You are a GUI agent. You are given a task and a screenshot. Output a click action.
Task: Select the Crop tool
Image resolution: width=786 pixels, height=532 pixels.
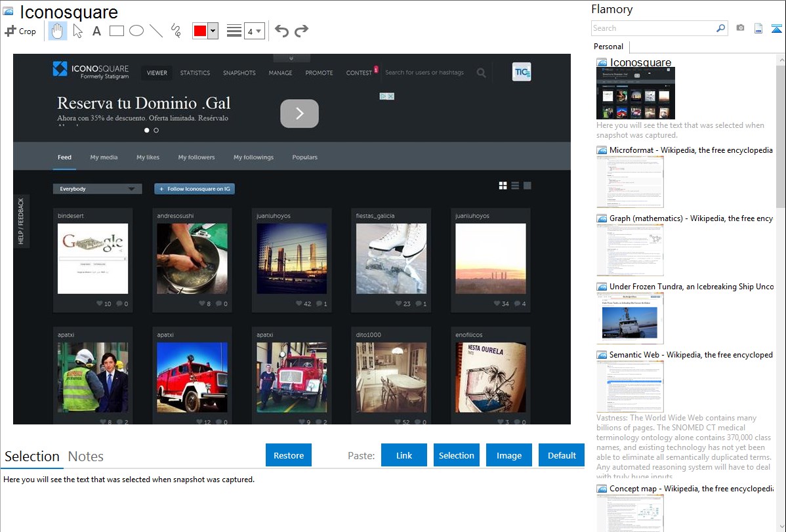point(20,31)
